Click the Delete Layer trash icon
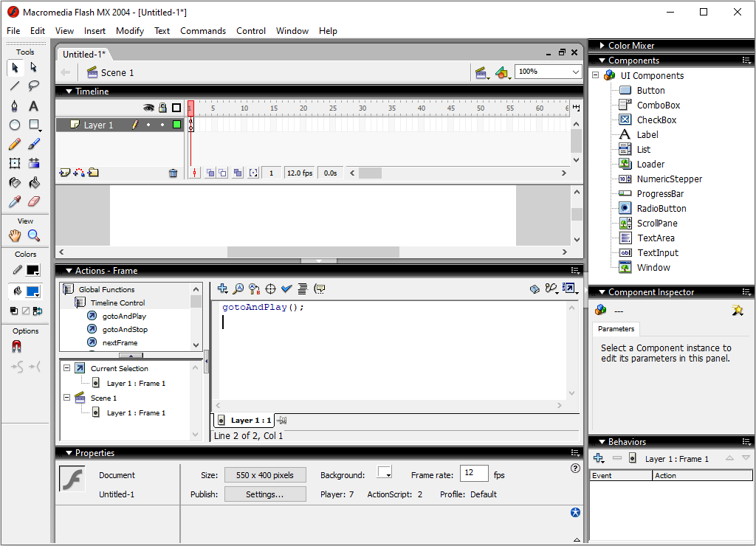 [x=173, y=173]
